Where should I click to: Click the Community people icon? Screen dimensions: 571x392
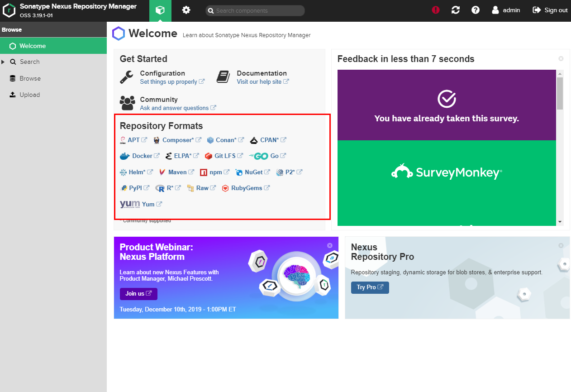[127, 103]
